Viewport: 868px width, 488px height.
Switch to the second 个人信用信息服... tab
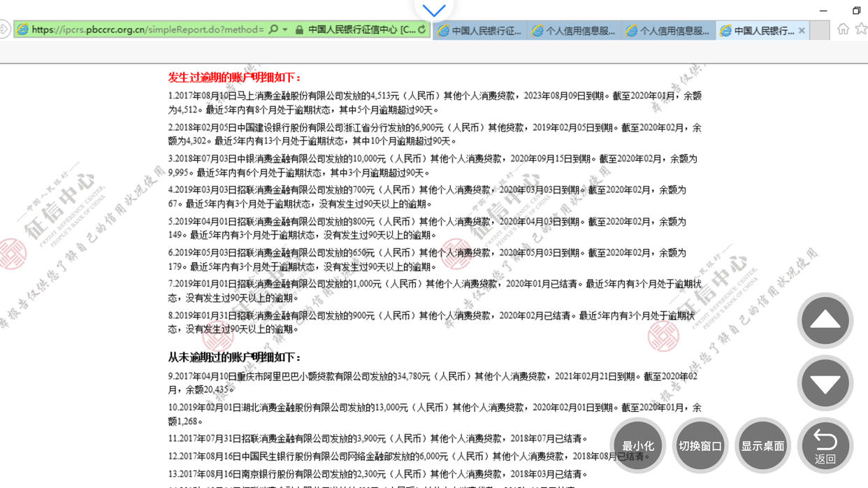point(668,31)
